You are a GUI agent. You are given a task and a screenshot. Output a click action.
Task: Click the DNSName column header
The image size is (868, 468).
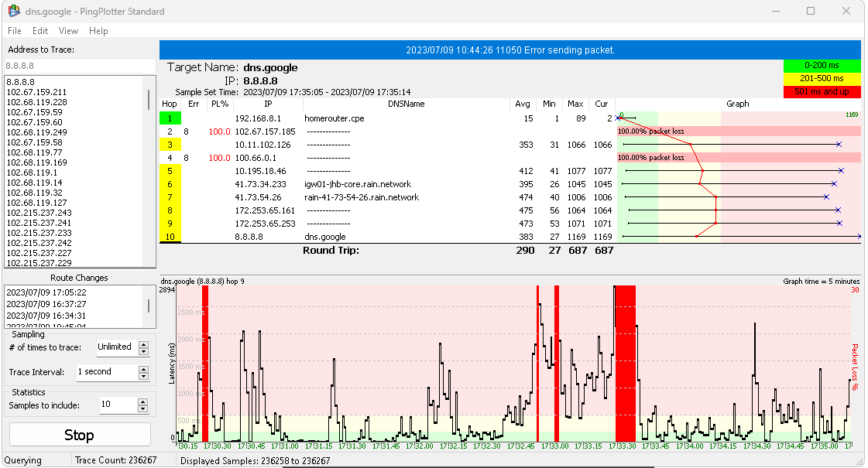407,104
